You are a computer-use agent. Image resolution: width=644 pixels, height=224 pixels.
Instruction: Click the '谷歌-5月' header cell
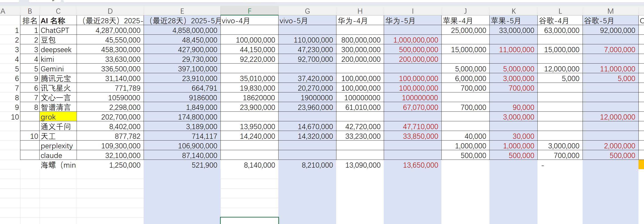coord(610,21)
